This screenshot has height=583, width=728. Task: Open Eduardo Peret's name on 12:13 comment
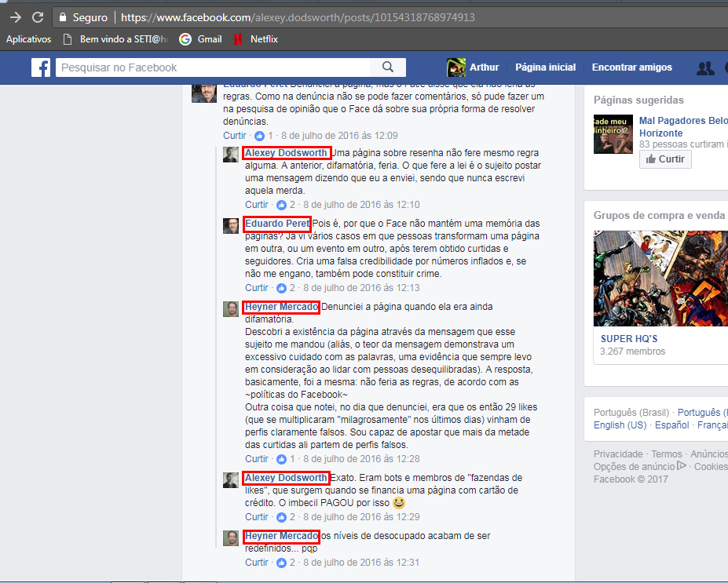[x=277, y=224]
